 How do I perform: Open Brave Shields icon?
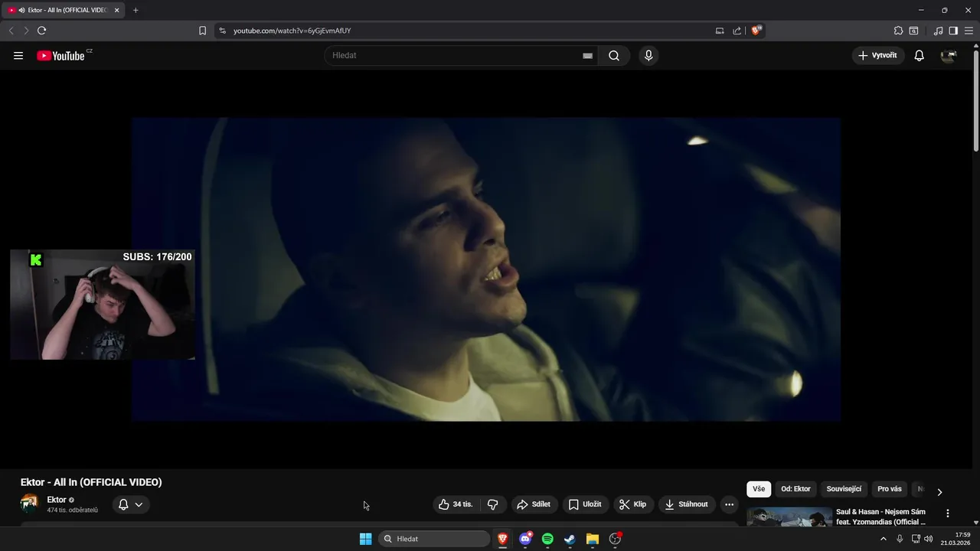[x=756, y=31]
